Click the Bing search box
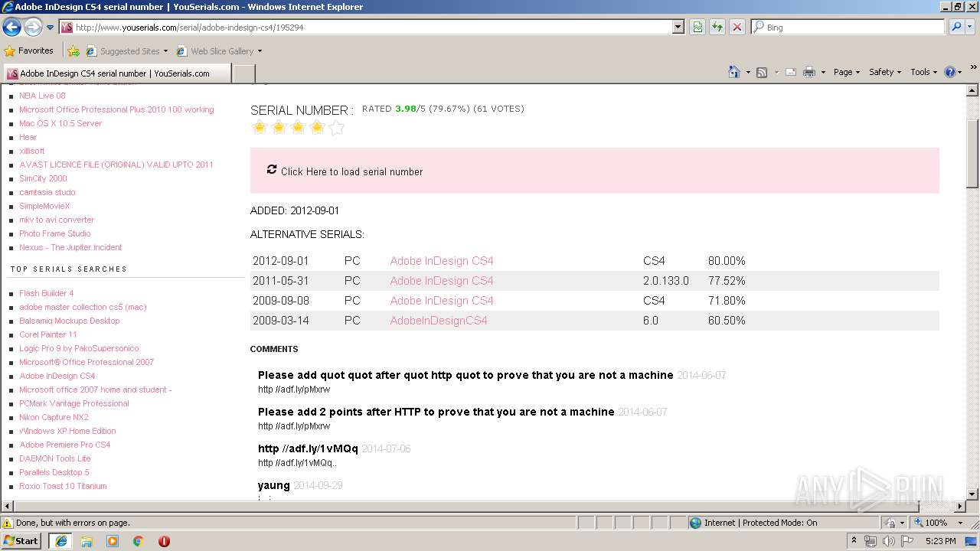 [x=848, y=28]
